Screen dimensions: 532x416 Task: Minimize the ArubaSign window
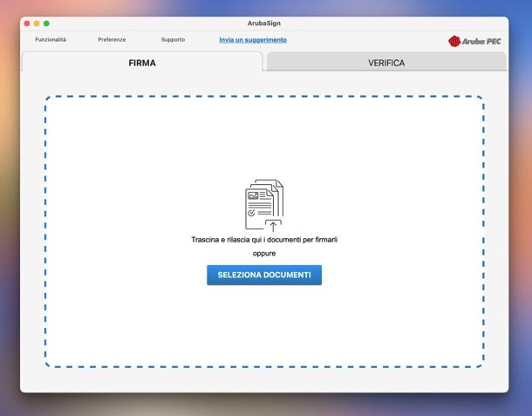click(x=37, y=24)
